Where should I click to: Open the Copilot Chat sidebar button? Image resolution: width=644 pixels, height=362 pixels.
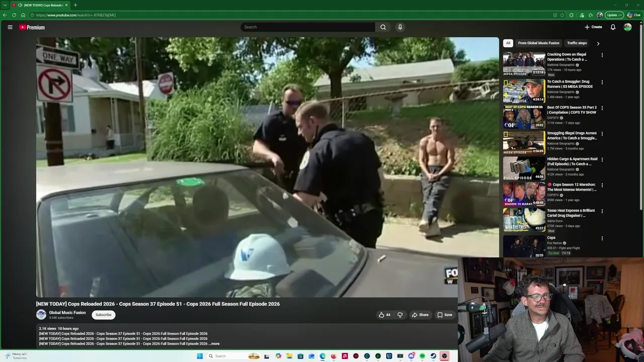click(633, 15)
